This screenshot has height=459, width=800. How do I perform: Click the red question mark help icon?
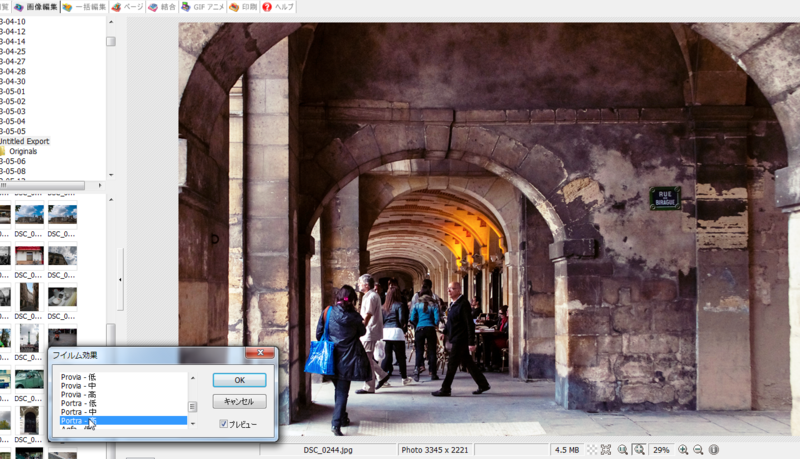267,7
